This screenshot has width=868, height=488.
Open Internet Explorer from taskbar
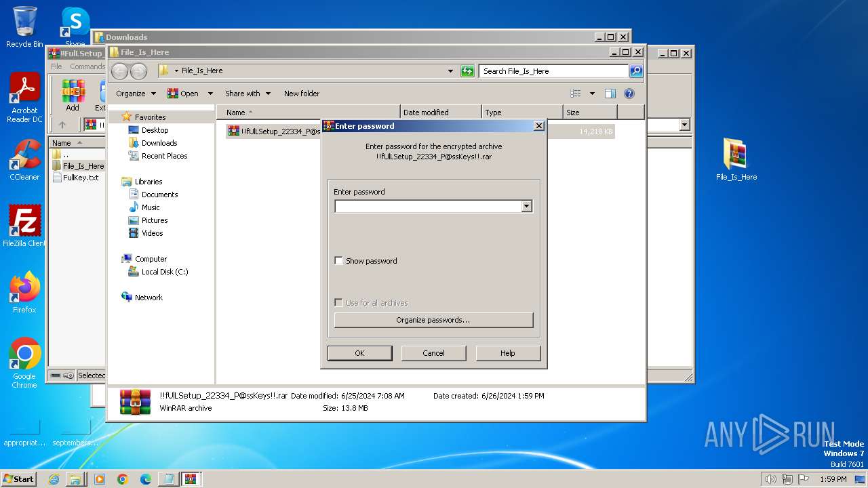[x=54, y=479]
